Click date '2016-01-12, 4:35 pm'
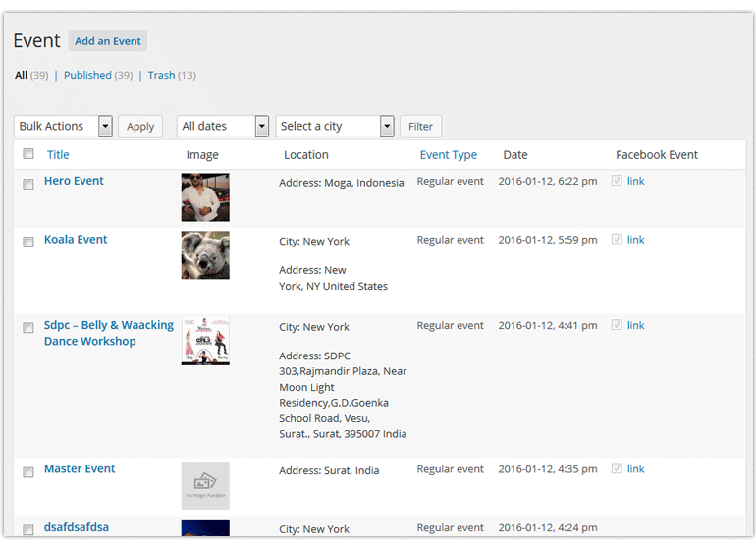 (548, 469)
